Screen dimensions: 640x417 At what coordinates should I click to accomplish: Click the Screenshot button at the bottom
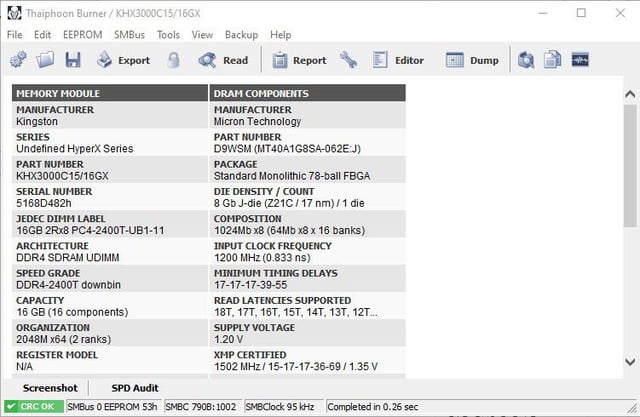pos(50,388)
